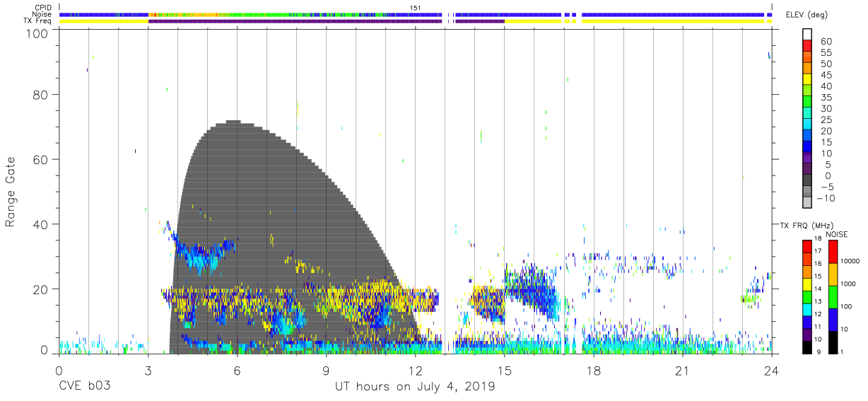Click the purple segment of the TX Freq bar

295,21
